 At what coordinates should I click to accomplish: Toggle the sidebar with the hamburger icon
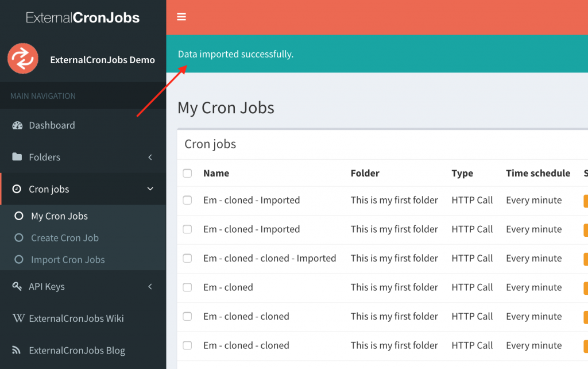pyautogui.click(x=181, y=17)
